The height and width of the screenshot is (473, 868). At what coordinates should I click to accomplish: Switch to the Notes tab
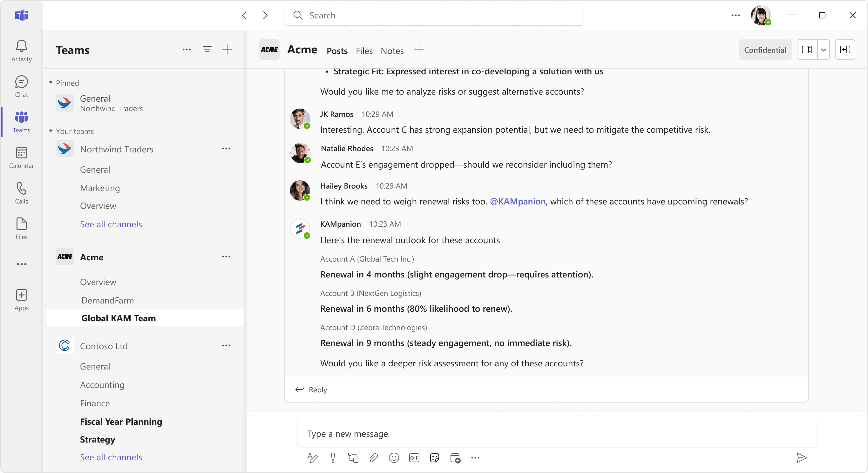point(392,51)
